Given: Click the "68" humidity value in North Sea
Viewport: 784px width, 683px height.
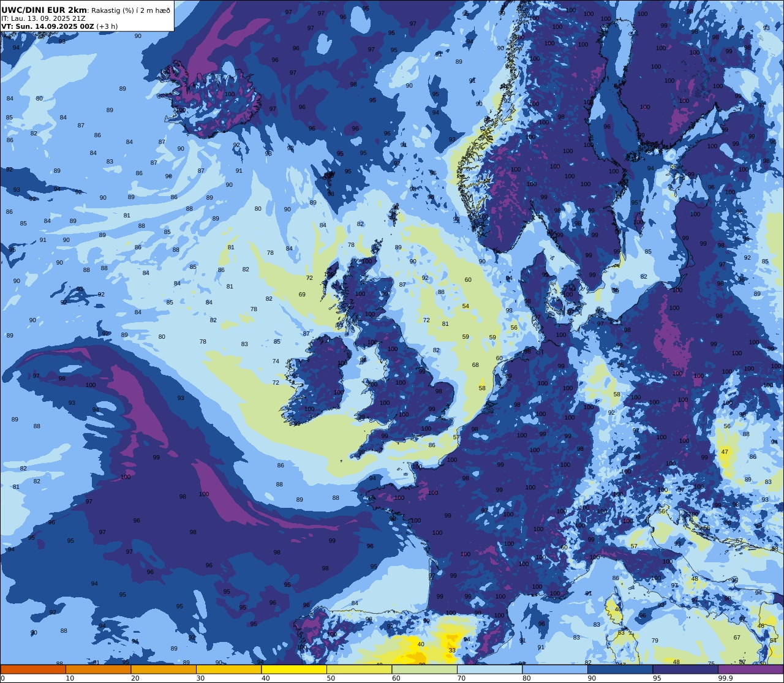Looking at the screenshot, I should click(475, 365).
